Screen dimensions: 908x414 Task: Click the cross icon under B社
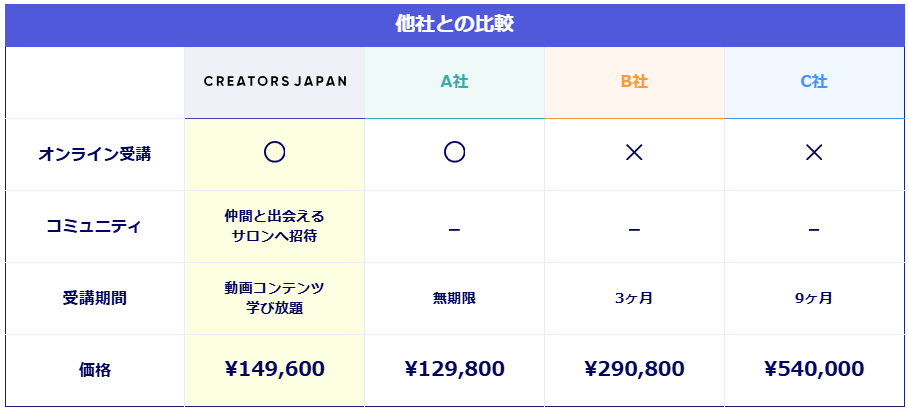tap(634, 153)
